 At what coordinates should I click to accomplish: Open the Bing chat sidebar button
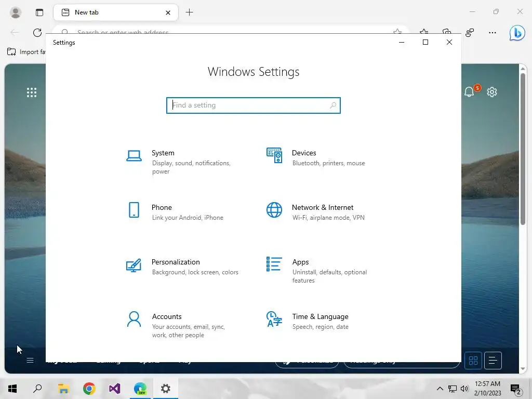pos(517,33)
